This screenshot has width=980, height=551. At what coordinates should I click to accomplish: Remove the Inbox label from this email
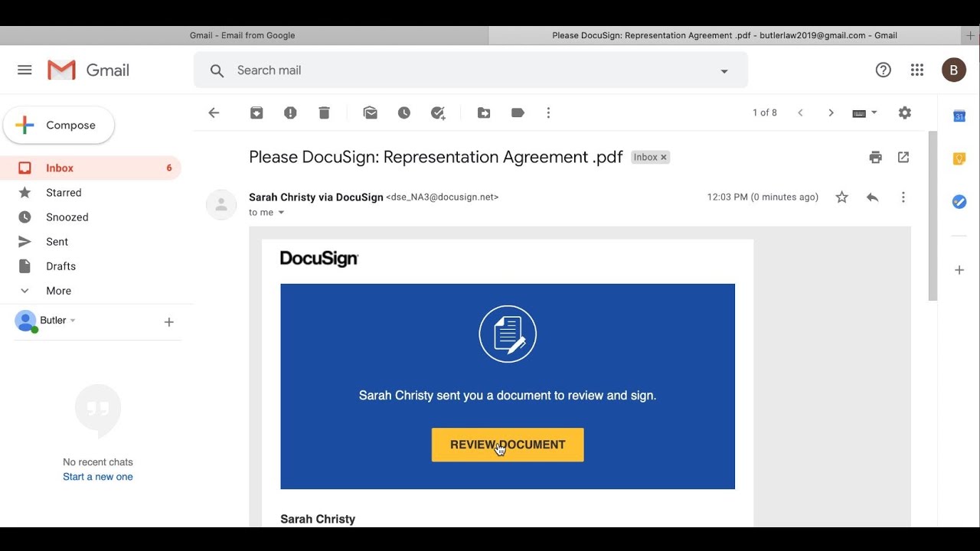664,157
